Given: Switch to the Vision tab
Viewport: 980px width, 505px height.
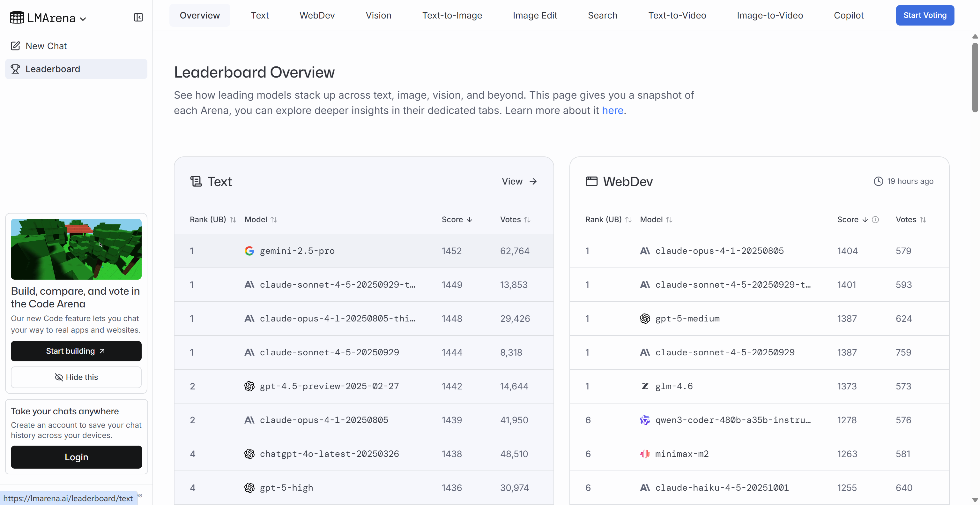Looking at the screenshot, I should coord(378,16).
